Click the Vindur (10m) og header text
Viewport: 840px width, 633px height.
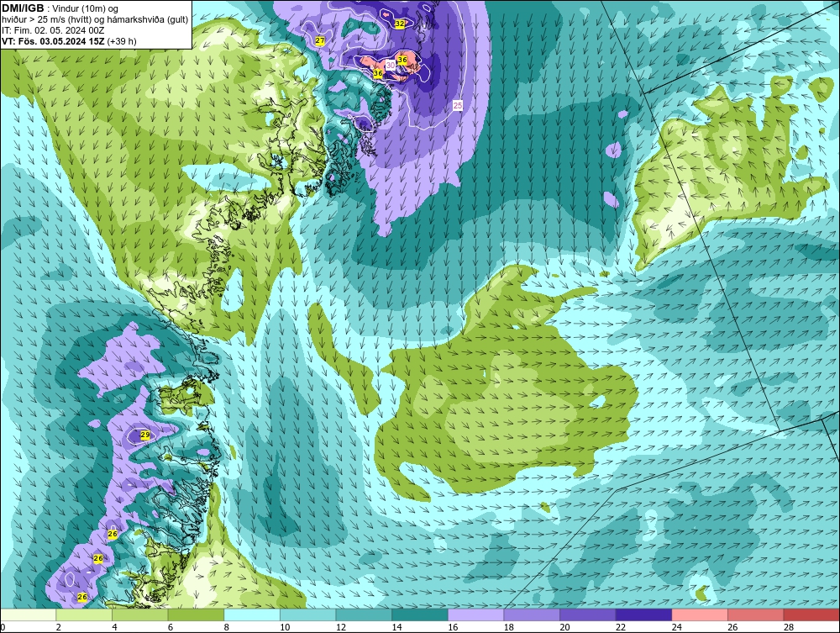pyautogui.click(x=86, y=8)
